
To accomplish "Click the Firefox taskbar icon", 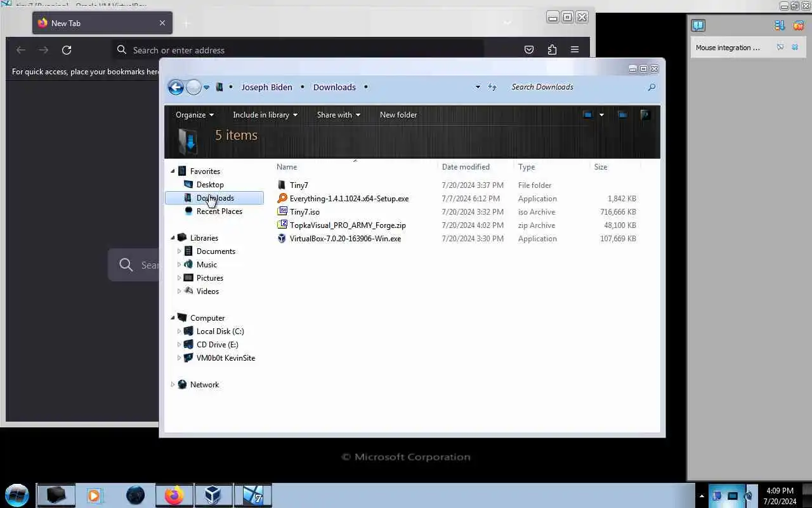I will pos(174,495).
